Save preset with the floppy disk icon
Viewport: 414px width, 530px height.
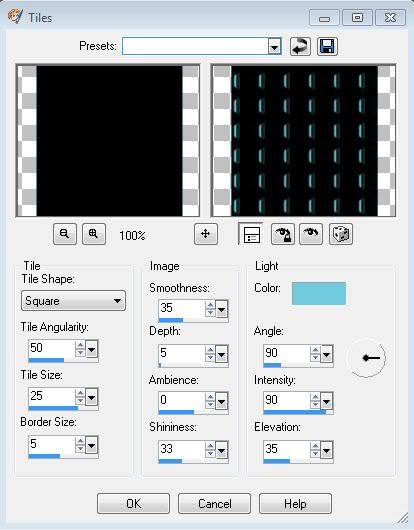click(x=327, y=46)
